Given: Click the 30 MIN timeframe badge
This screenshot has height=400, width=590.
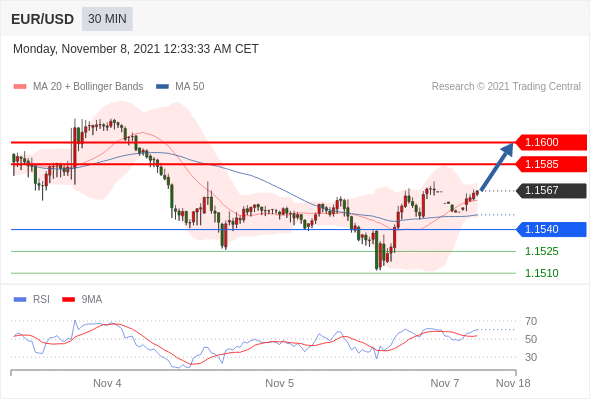Looking at the screenshot, I should pyautogui.click(x=107, y=19).
